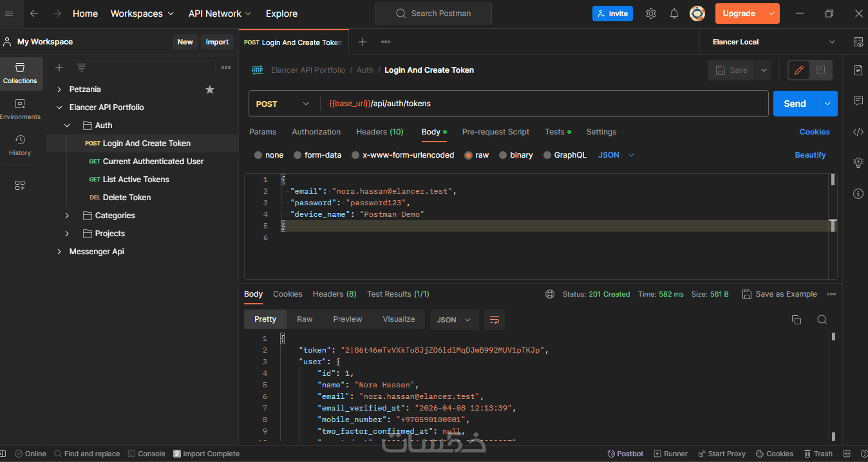Choose the GraphQL body radio button
Image resolution: width=868 pixels, height=462 pixels.
(x=547, y=155)
